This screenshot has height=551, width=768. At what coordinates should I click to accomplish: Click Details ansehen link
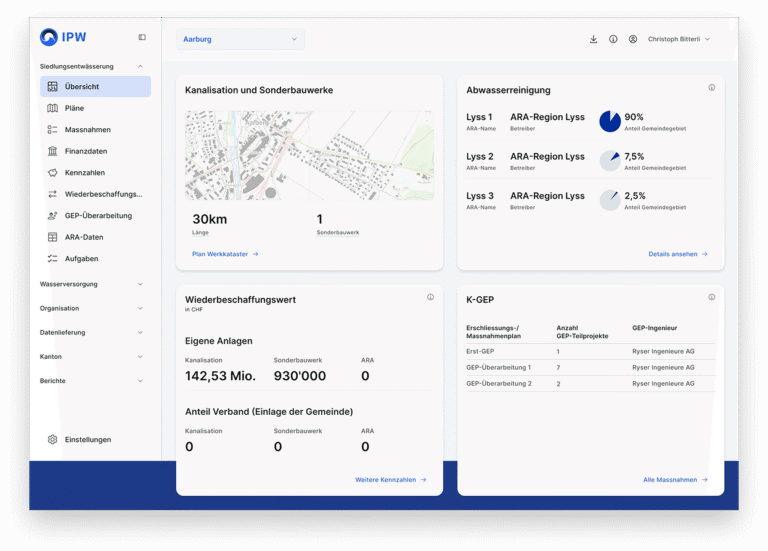coord(677,254)
